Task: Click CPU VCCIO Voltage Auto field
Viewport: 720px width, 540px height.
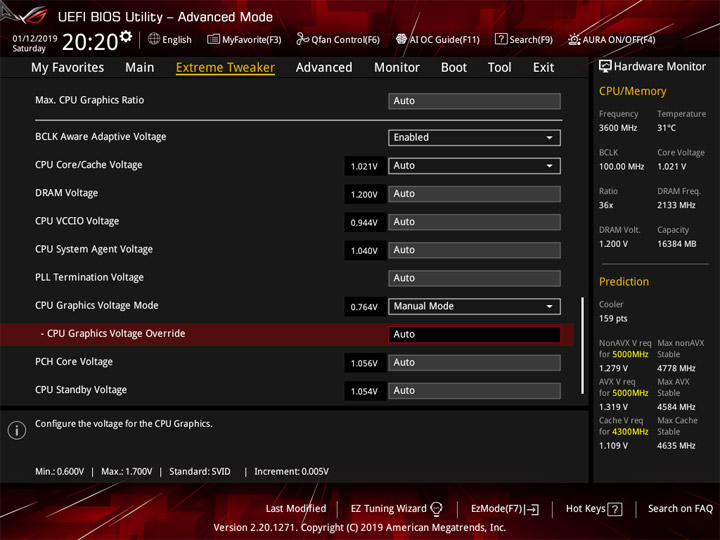Action: coord(474,222)
